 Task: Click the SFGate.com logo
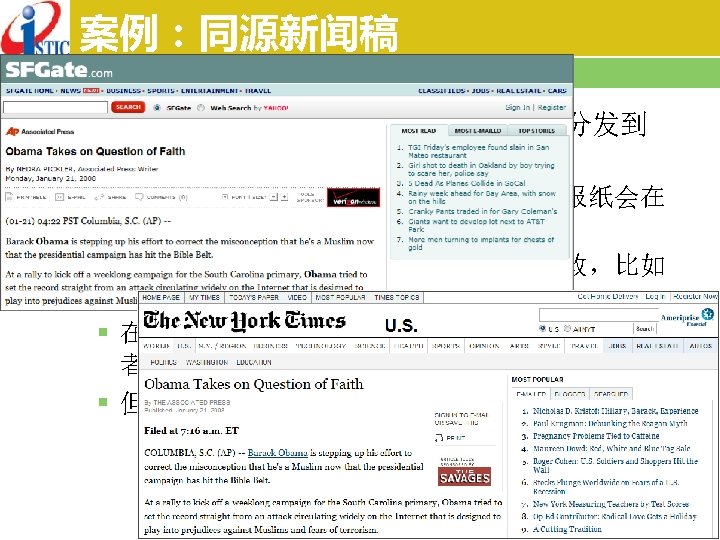click(59, 70)
